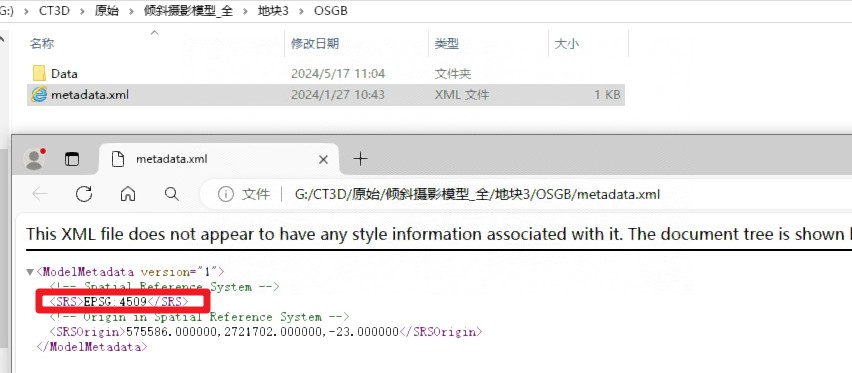Click the closing ModelMetadata tag

(x=92, y=347)
